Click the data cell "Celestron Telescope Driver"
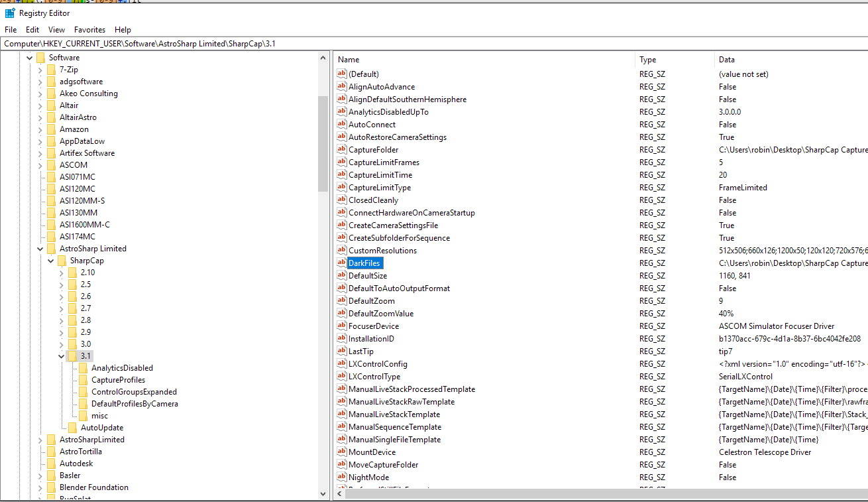Image resolution: width=868 pixels, height=502 pixels. tap(765, 452)
